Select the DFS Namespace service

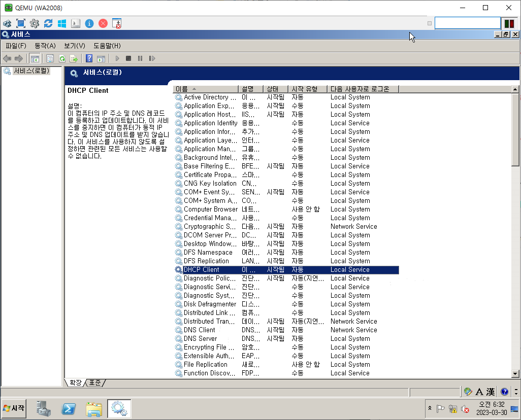click(286, 253)
